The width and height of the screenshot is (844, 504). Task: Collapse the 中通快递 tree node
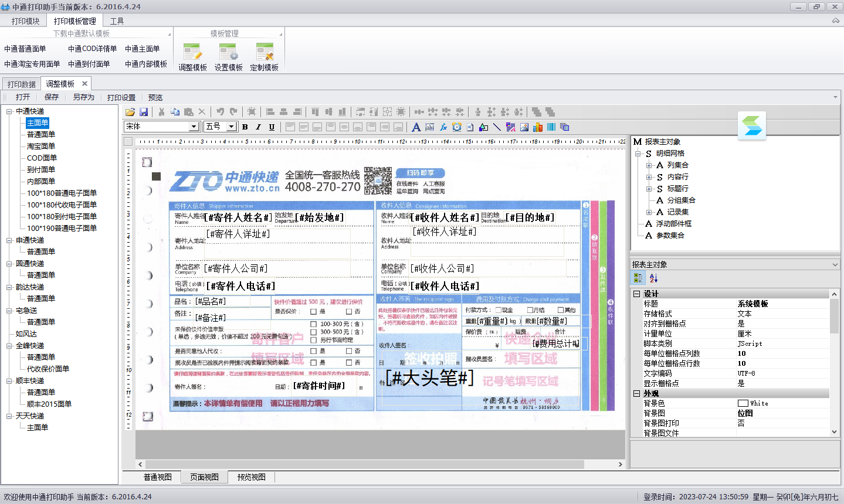pyautogui.click(x=9, y=111)
